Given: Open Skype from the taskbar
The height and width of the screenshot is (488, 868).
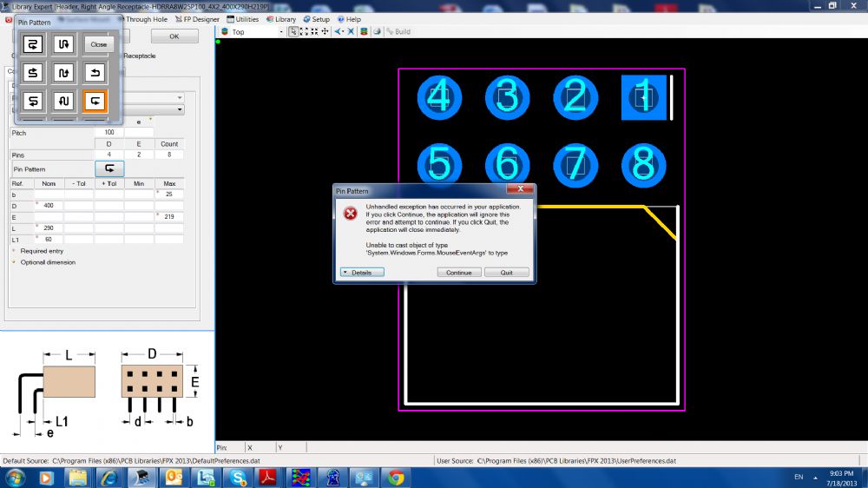Looking at the screenshot, I should (237, 477).
